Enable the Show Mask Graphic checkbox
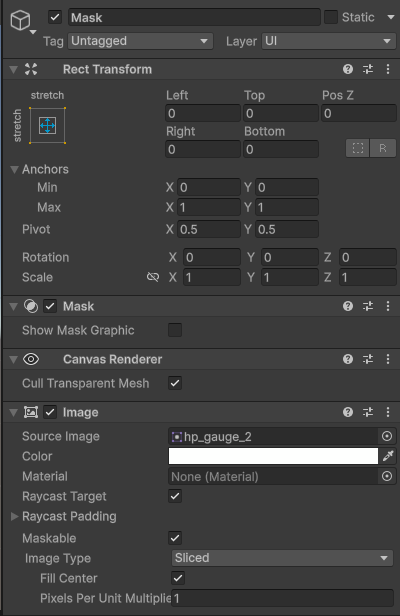Image resolution: width=400 pixels, height=616 pixels. pyautogui.click(x=175, y=330)
